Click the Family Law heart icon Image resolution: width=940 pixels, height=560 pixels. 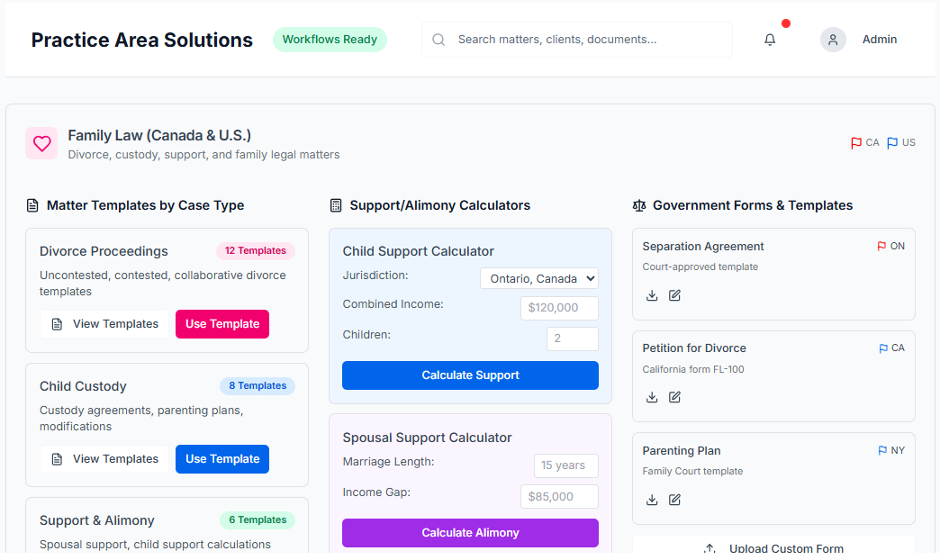point(41,143)
